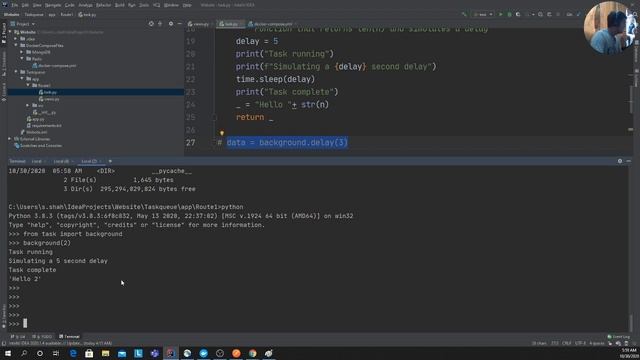
Task: Switch to views.py editor tab
Action: [199, 24]
